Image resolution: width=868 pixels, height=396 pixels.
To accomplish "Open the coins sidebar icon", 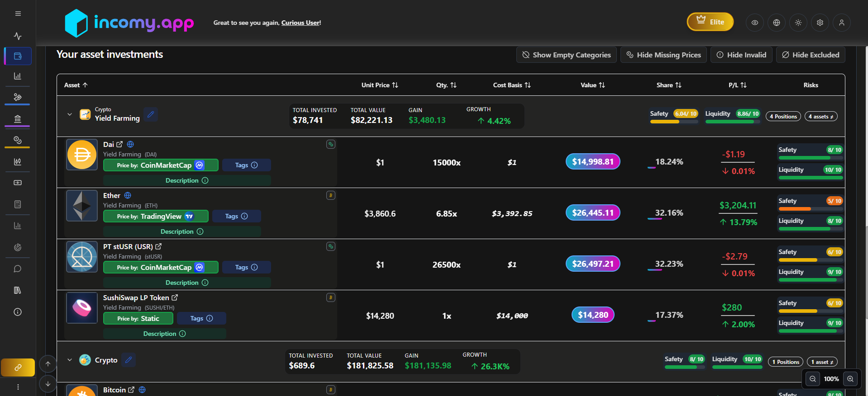I will pos(18,140).
